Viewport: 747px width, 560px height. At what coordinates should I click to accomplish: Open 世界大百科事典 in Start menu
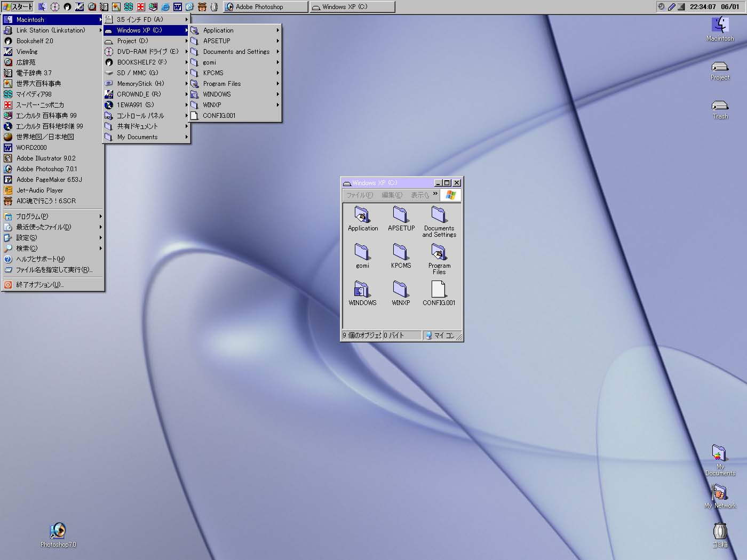(52, 83)
